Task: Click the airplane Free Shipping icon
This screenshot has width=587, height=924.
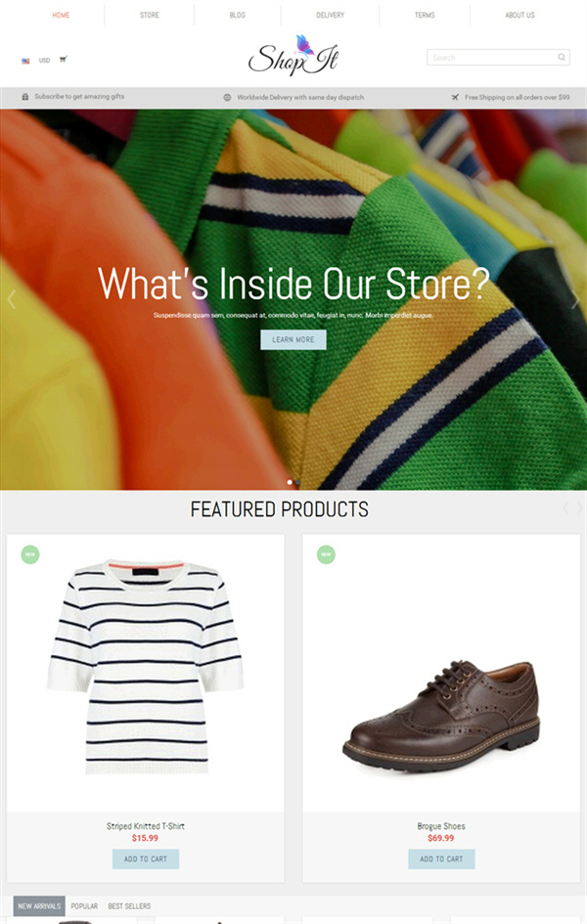Action: click(x=455, y=97)
